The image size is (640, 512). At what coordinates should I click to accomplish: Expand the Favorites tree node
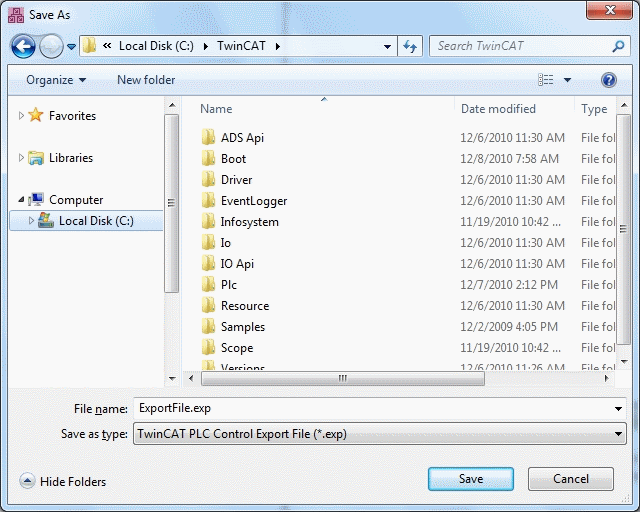pyautogui.click(x=21, y=116)
